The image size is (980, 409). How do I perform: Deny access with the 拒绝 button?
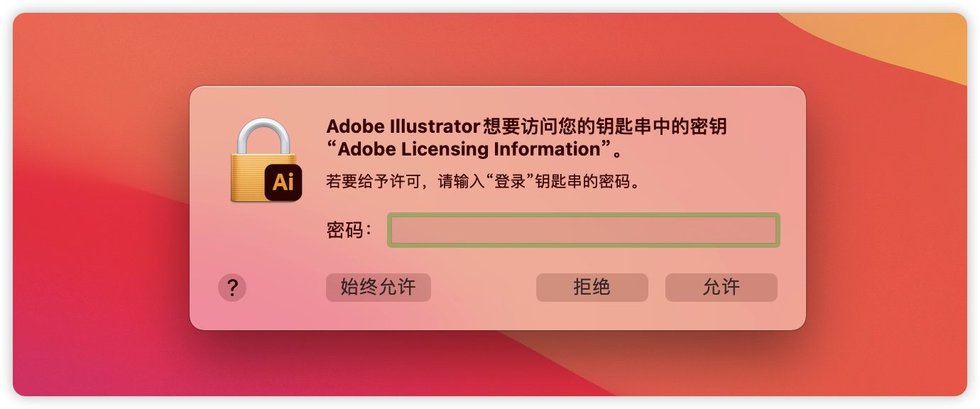coord(592,288)
